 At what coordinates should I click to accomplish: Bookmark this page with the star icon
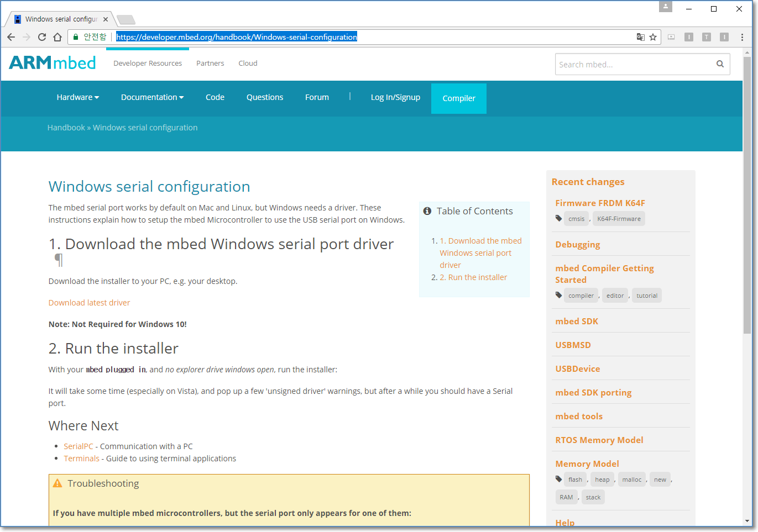click(x=653, y=37)
